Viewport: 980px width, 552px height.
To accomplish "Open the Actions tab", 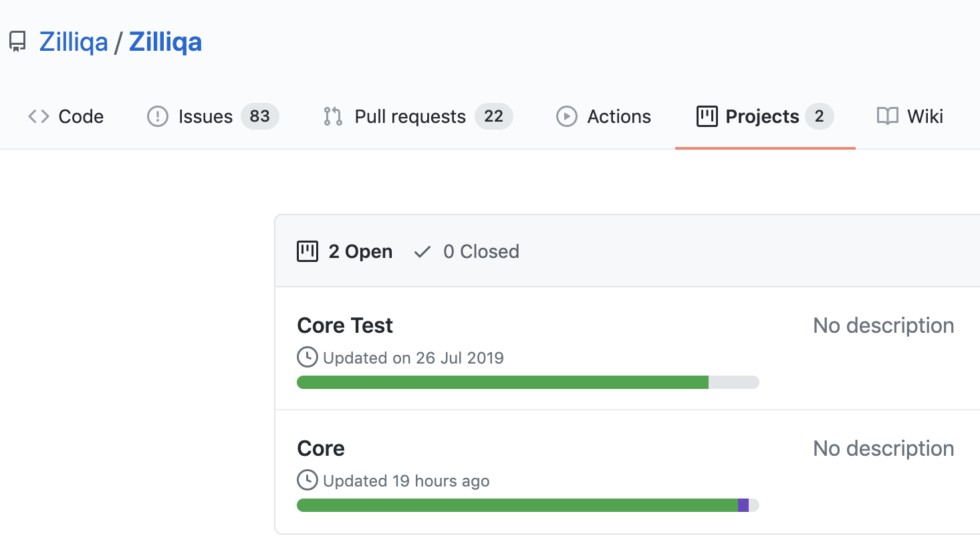I will [x=603, y=116].
